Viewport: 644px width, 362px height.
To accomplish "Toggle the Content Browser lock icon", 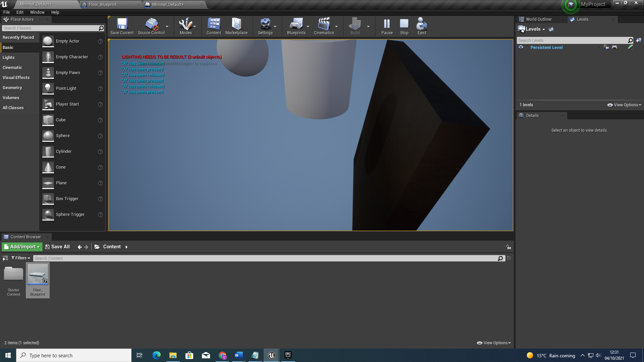I will [508, 247].
